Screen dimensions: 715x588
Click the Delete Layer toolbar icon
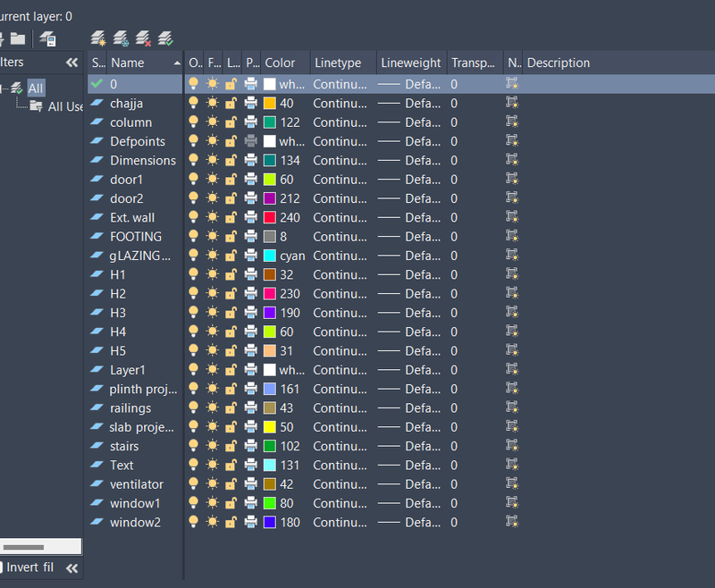[143, 38]
